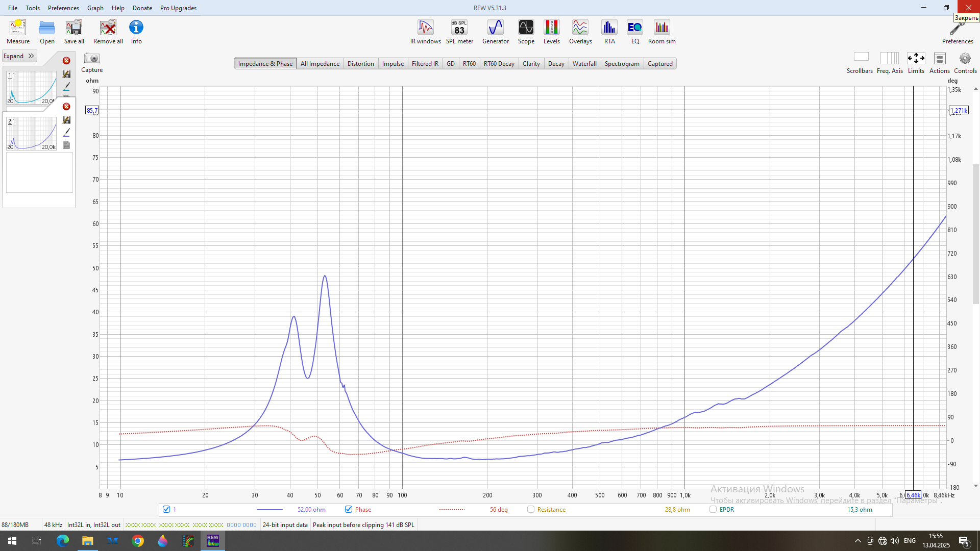
Task: Open the Room sim tool
Action: (662, 32)
